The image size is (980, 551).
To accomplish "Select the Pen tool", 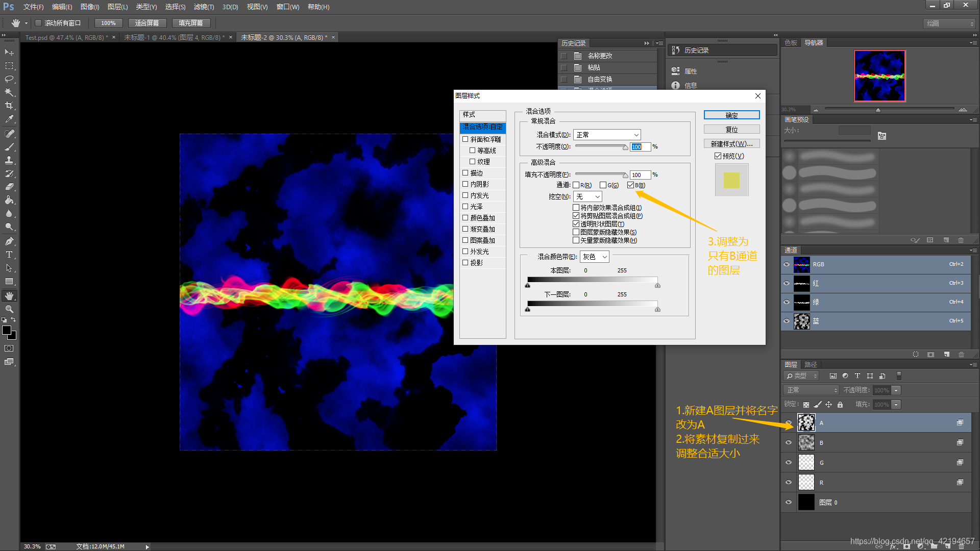I will 9,241.
